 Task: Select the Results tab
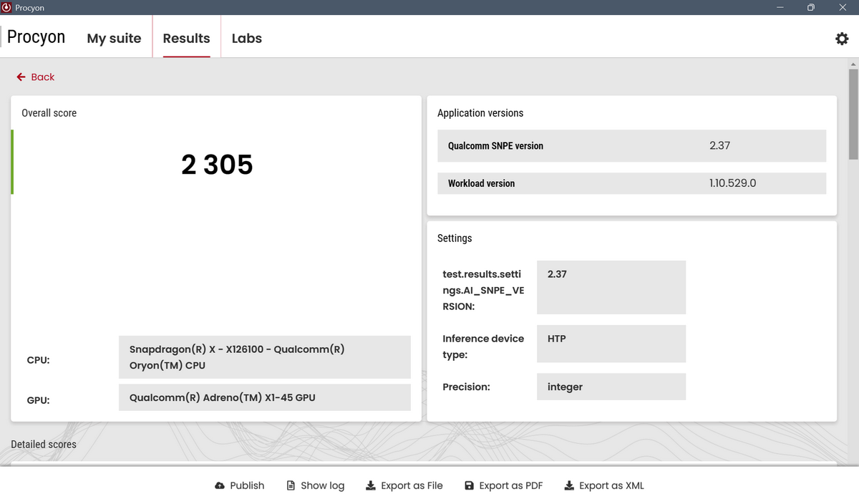(x=187, y=39)
